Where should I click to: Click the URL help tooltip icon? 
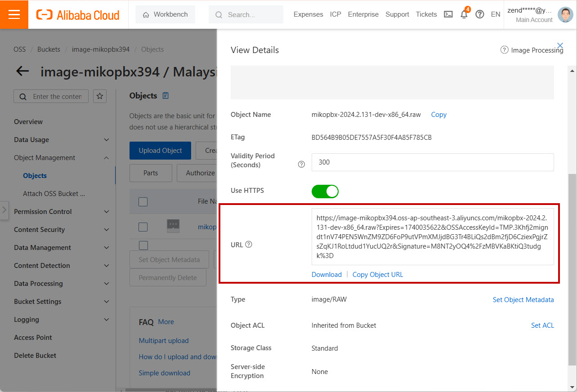click(x=249, y=245)
